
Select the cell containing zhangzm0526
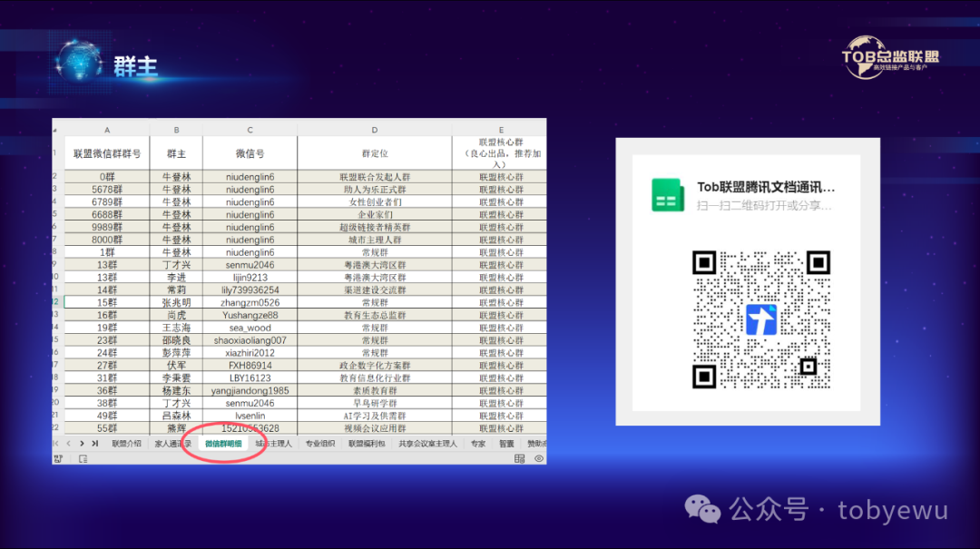pos(250,303)
